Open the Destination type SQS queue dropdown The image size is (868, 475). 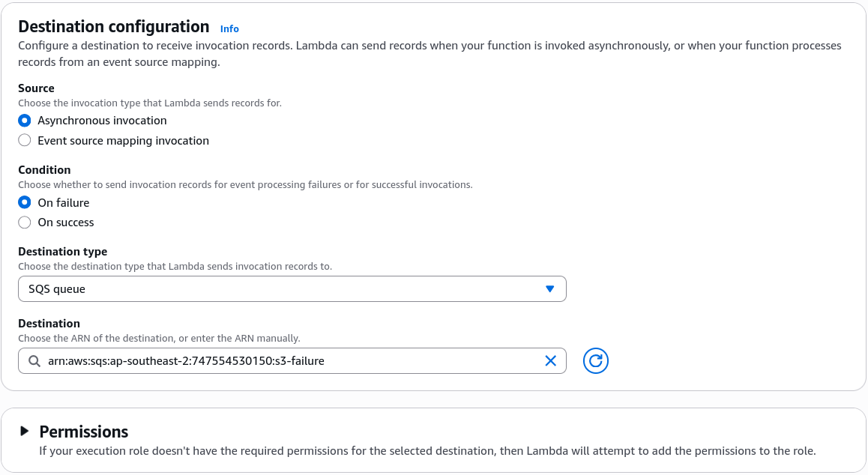[292, 289]
